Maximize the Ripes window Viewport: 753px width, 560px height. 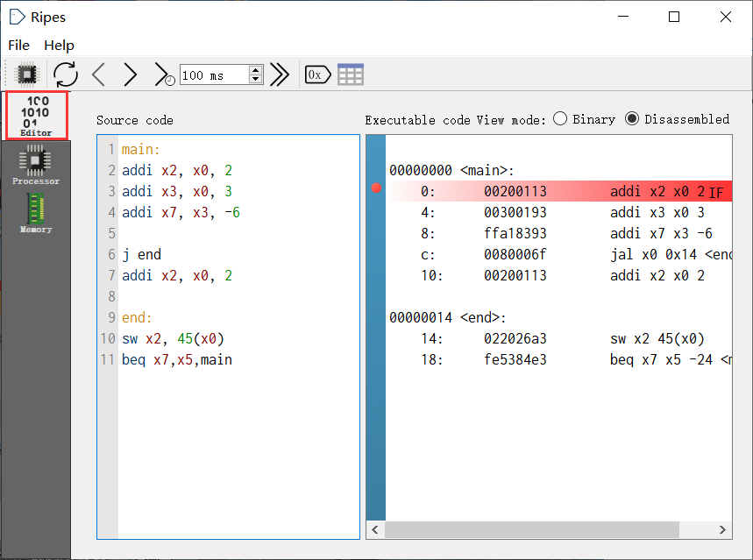pyautogui.click(x=674, y=17)
